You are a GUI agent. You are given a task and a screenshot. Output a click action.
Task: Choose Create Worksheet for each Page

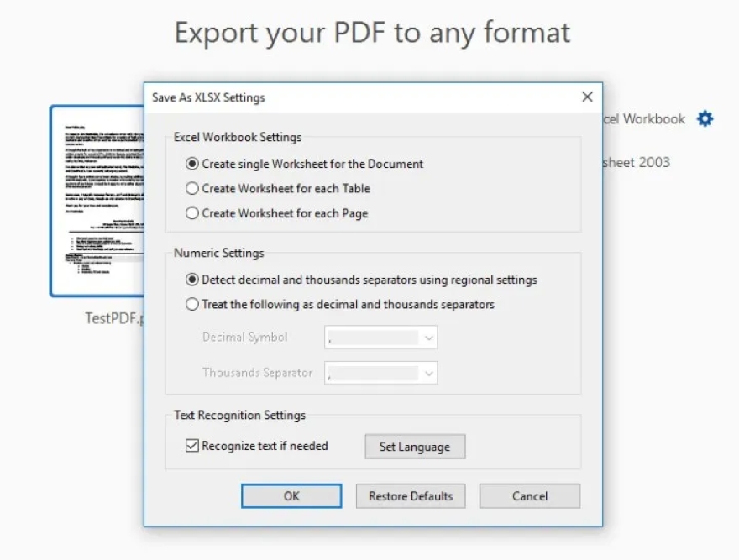click(192, 213)
